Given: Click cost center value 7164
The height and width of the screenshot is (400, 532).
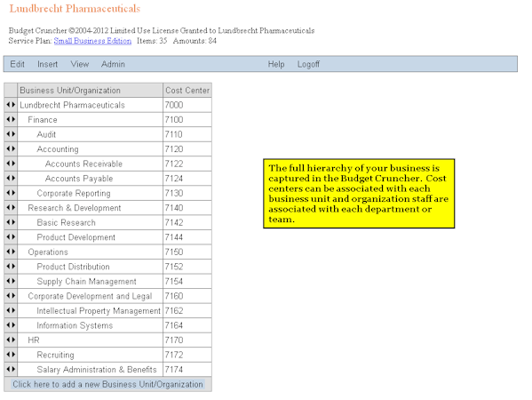Looking at the screenshot, I should pos(174,325).
